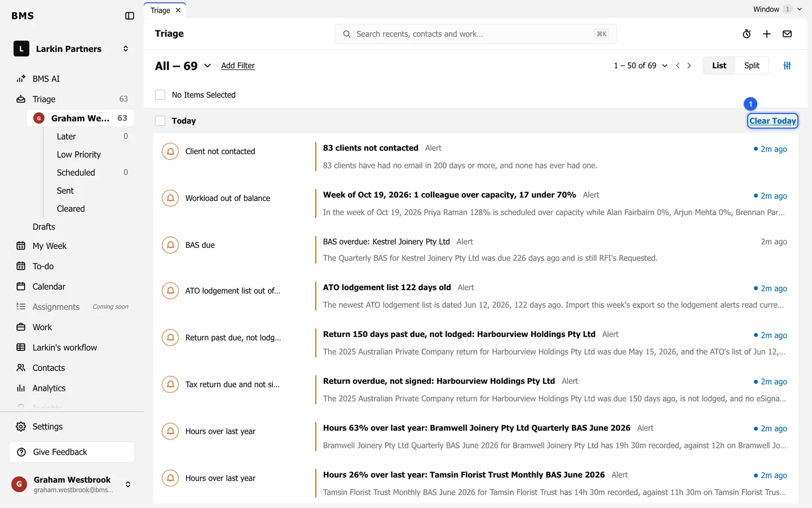Check the No Items Selected checkbox
The height and width of the screenshot is (508, 812).
pos(160,95)
